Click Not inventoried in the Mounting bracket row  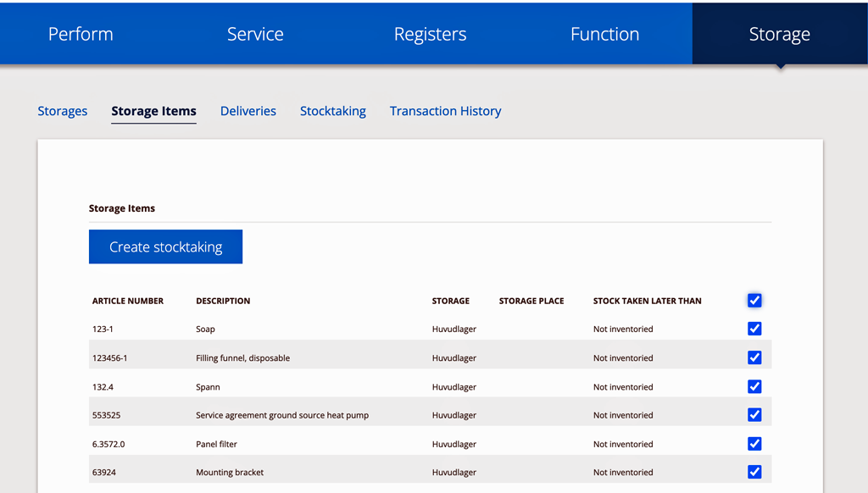tap(623, 472)
